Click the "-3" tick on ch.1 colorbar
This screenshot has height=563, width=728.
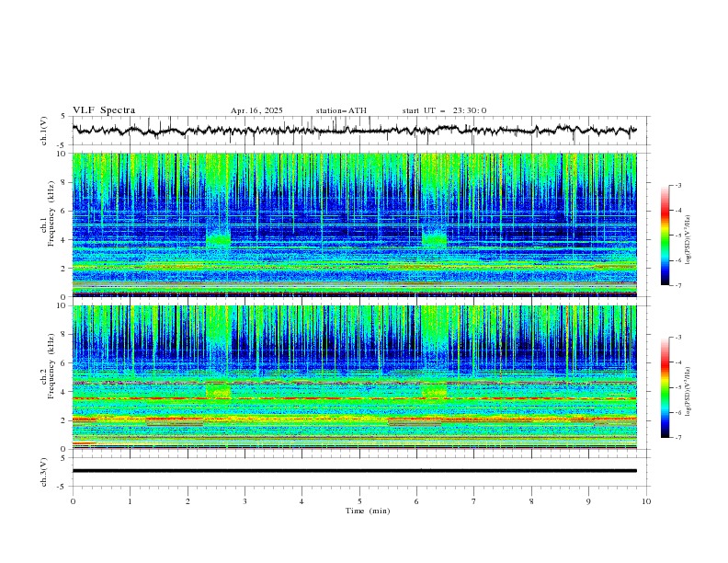677,185
